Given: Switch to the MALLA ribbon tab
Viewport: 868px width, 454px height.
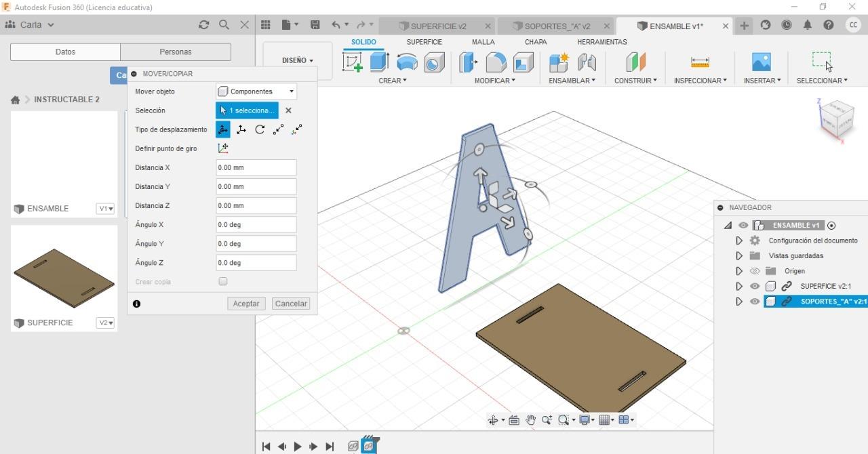Looking at the screenshot, I should pyautogui.click(x=483, y=42).
